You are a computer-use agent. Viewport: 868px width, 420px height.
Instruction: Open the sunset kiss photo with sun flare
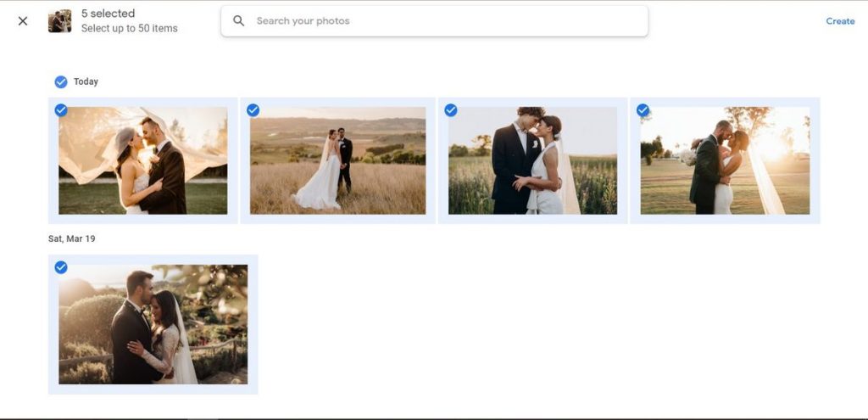click(x=725, y=161)
